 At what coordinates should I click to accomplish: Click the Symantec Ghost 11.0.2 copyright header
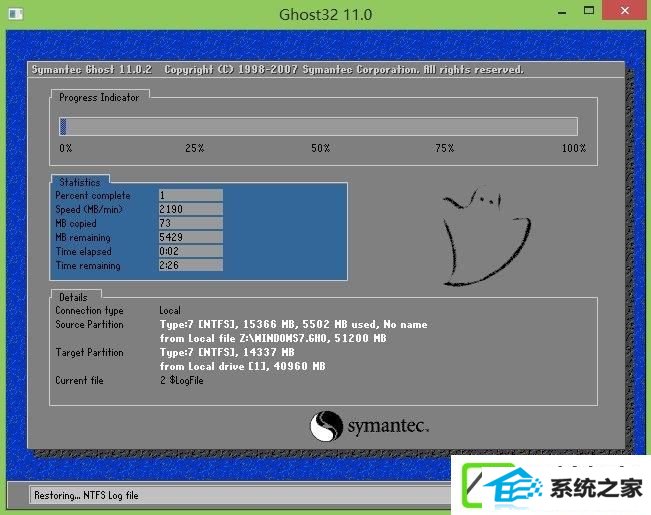pyautogui.click(x=278, y=69)
